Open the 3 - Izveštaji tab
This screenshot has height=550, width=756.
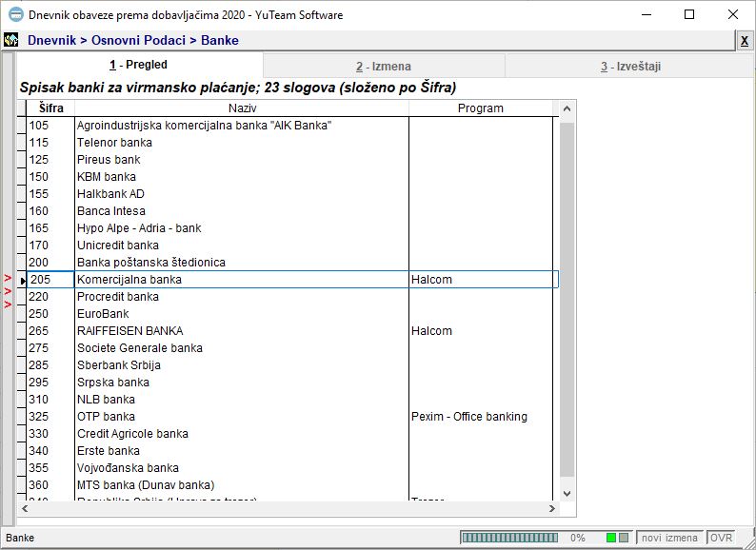coord(630,66)
